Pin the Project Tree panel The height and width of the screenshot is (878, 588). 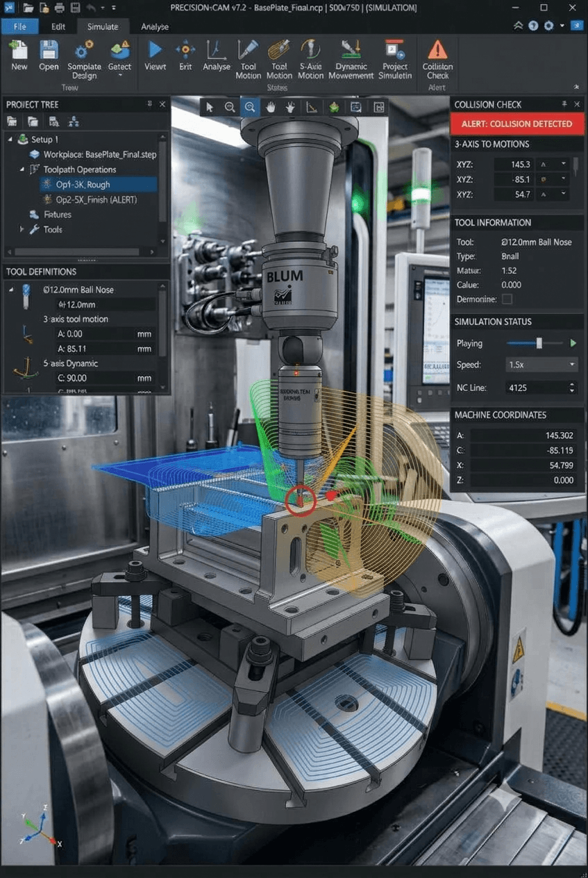[x=149, y=104]
